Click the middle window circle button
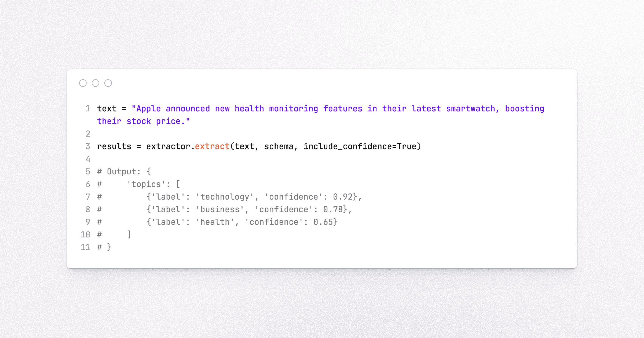 (96, 83)
